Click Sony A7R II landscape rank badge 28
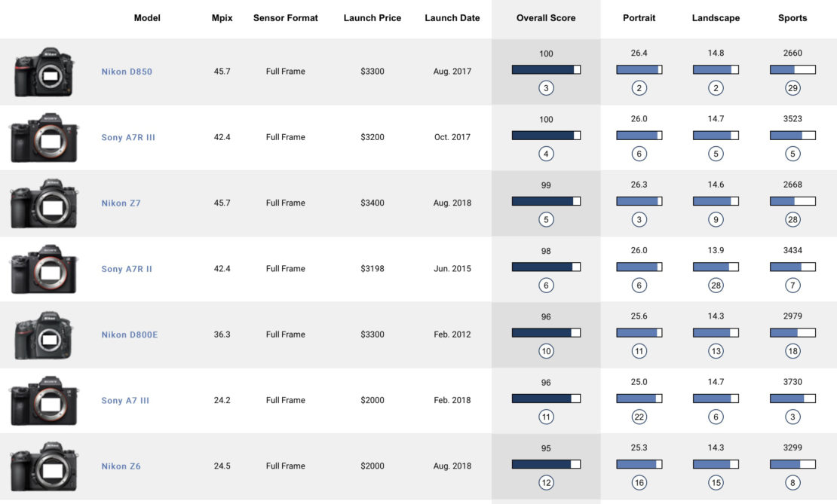Viewport: 837px width, 504px height. 716,286
